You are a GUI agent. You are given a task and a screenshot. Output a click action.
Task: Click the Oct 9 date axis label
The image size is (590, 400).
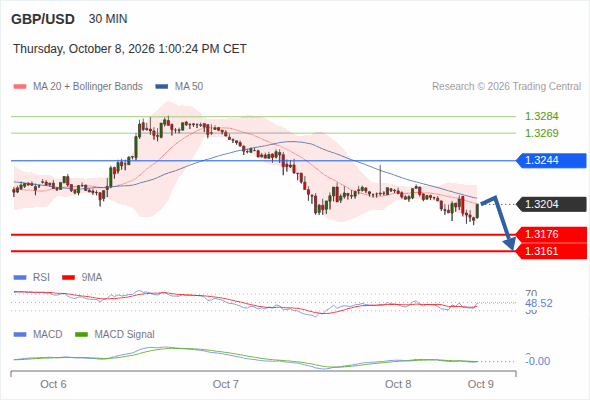tap(481, 384)
